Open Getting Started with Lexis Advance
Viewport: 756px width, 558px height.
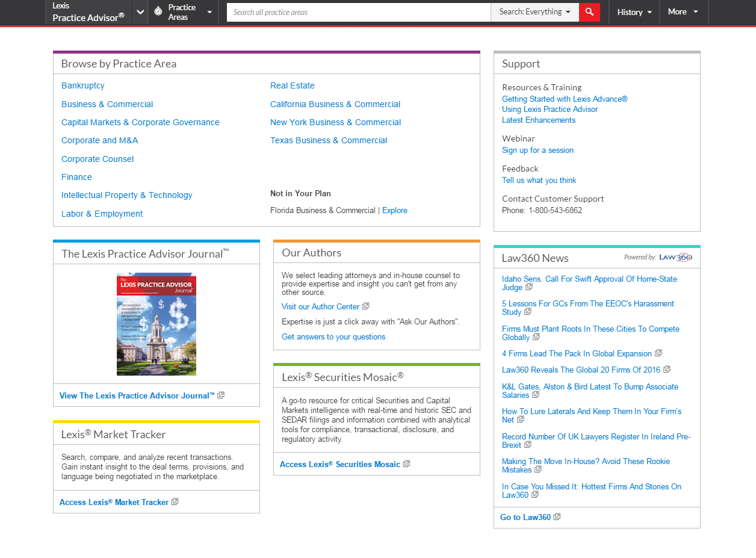pos(565,99)
